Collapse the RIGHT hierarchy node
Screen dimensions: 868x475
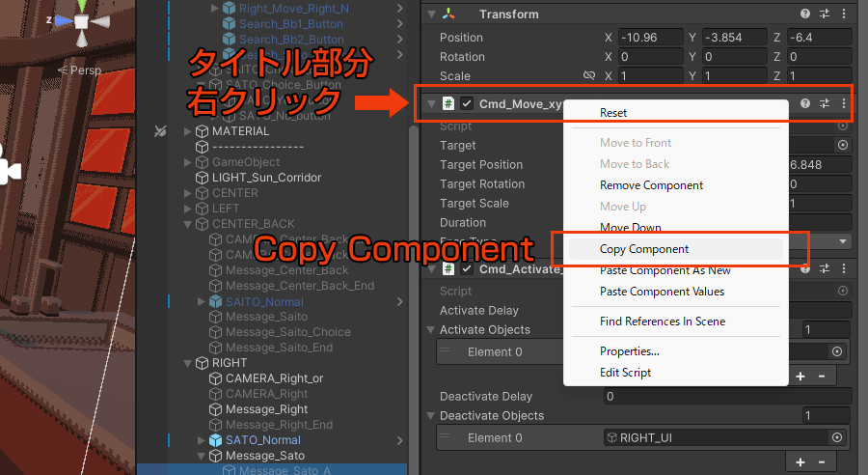(188, 363)
